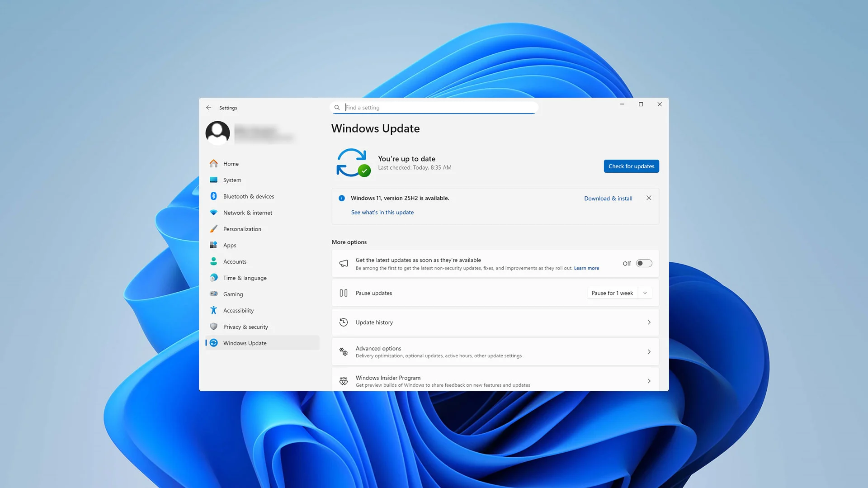The image size is (868, 488).
Task: Click Pause for 1 week button
Action: click(612, 293)
